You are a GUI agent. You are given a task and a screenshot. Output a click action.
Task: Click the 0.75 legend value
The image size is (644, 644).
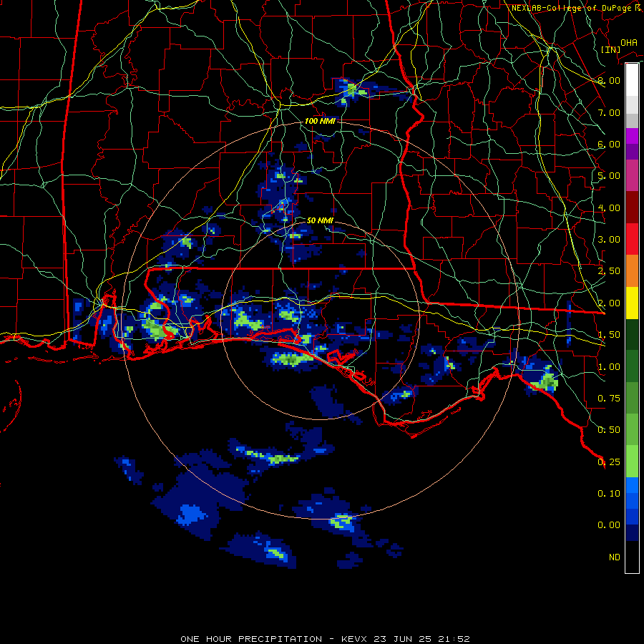tap(609, 399)
